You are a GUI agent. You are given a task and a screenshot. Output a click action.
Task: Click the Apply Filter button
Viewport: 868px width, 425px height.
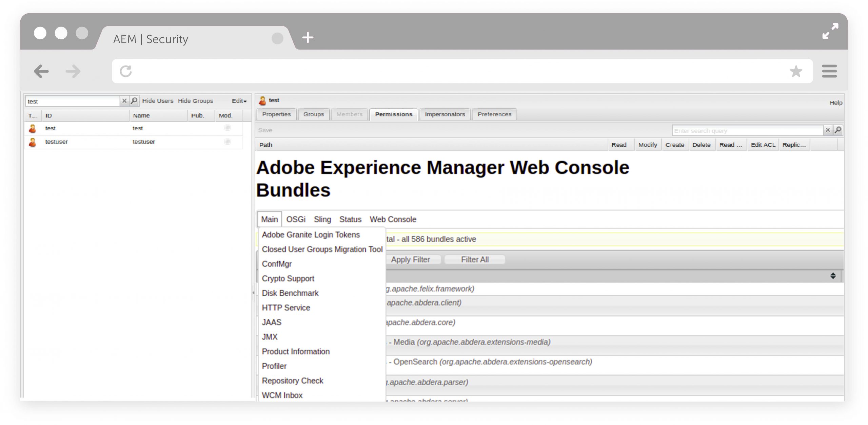(x=410, y=260)
